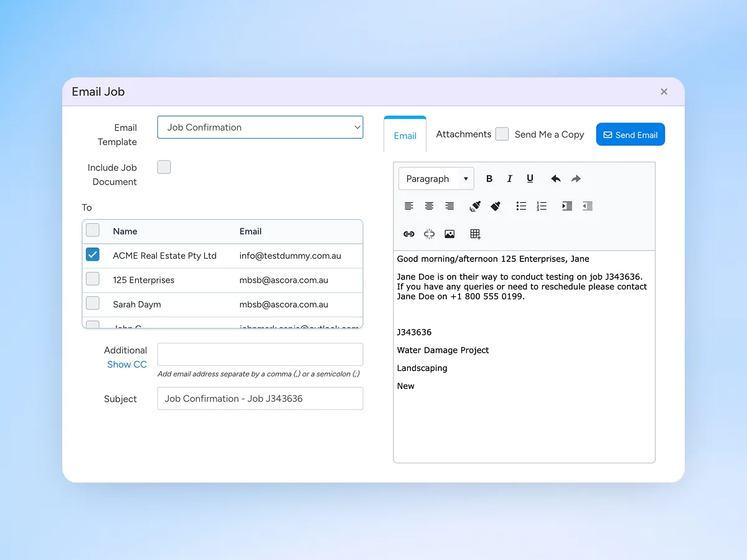Insert a numbered list
This screenshot has height=560, width=747.
542,206
